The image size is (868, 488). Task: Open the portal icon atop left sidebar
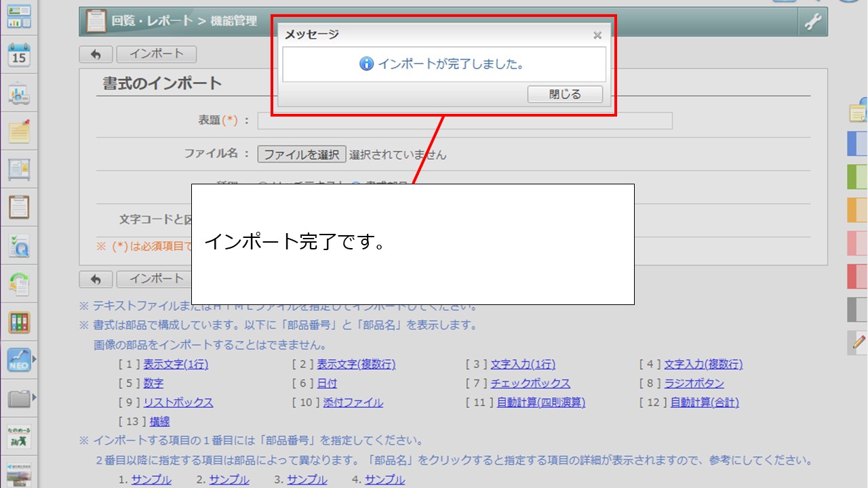point(19,16)
